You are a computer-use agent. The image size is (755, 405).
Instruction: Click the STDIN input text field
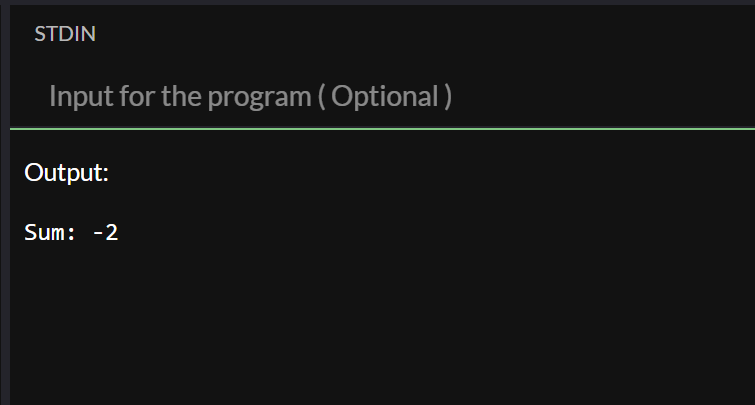click(x=382, y=96)
